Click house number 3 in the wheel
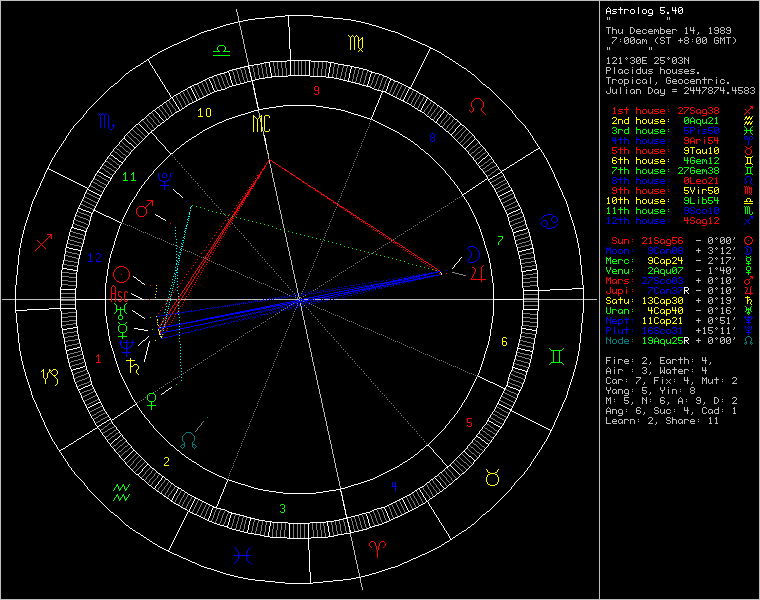This screenshot has height=600, width=760. tap(283, 509)
